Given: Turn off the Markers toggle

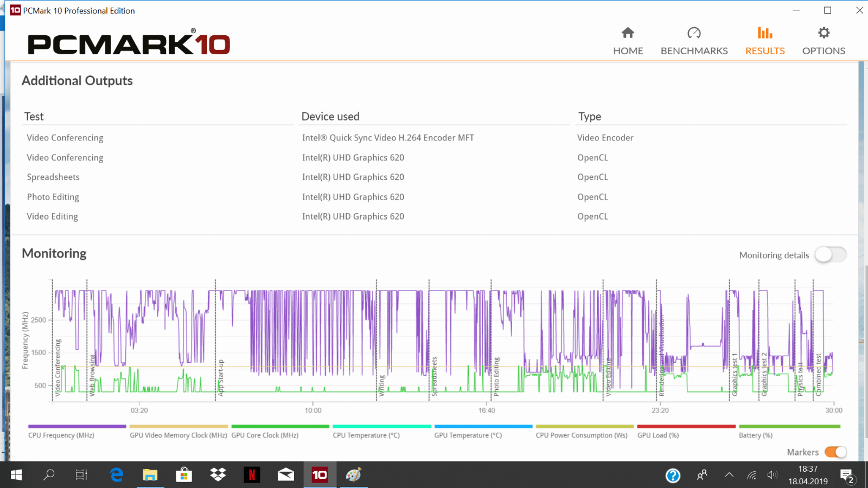Looking at the screenshot, I should [x=835, y=452].
